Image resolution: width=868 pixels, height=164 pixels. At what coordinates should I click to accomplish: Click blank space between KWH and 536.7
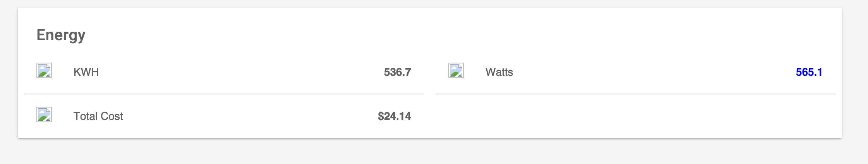tap(240, 72)
